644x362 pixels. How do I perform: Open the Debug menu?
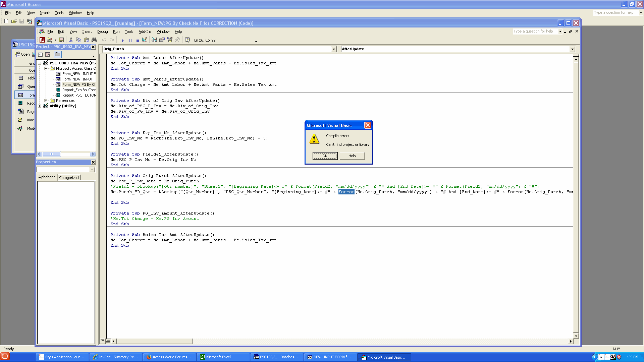coord(102,32)
